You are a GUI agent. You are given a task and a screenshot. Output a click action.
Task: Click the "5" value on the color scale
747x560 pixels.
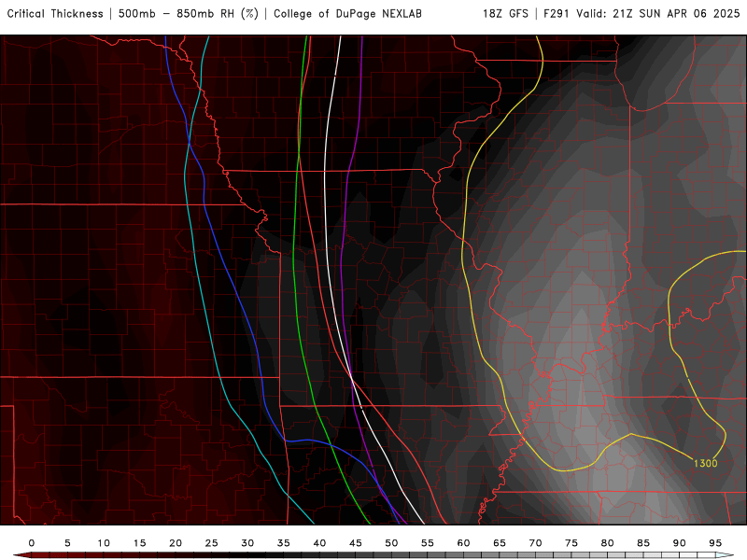pos(67,543)
